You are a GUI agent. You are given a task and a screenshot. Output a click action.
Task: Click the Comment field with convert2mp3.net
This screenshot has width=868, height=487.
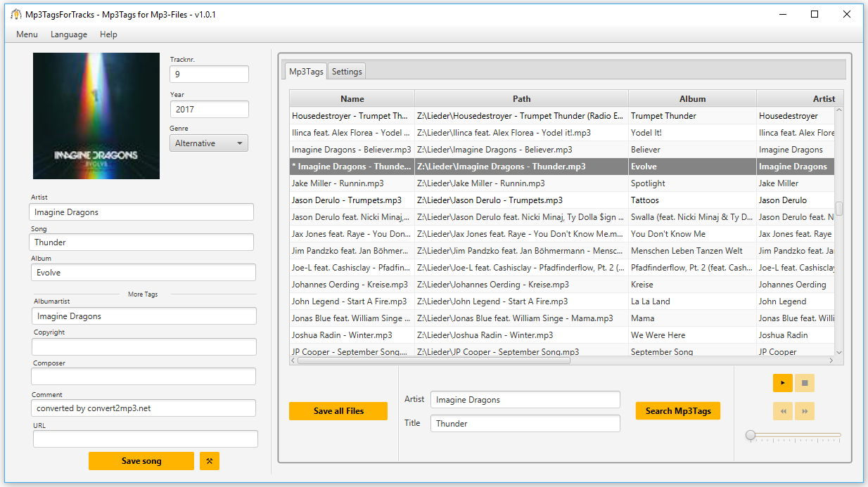click(x=143, y=408)
